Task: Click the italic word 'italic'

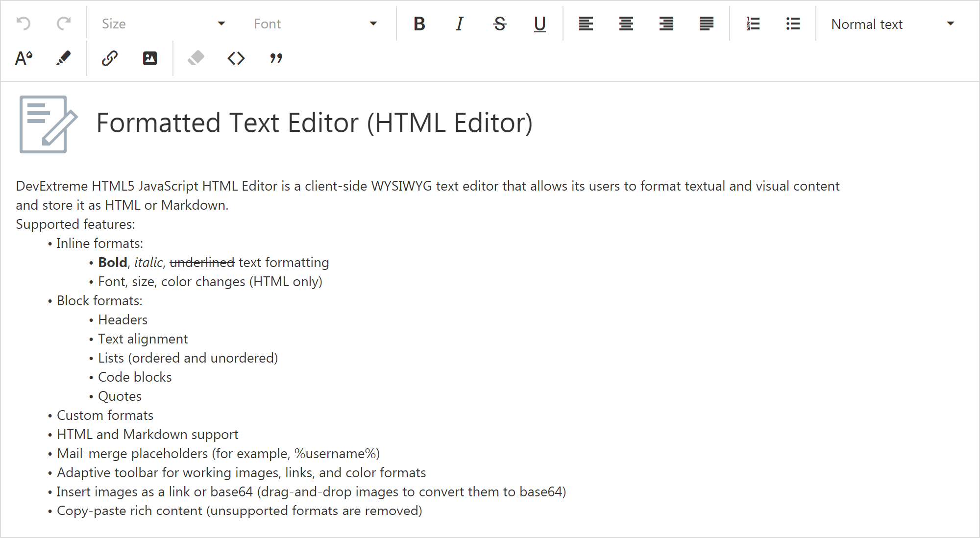Action: pyautogui.click(x=148, y=263)
